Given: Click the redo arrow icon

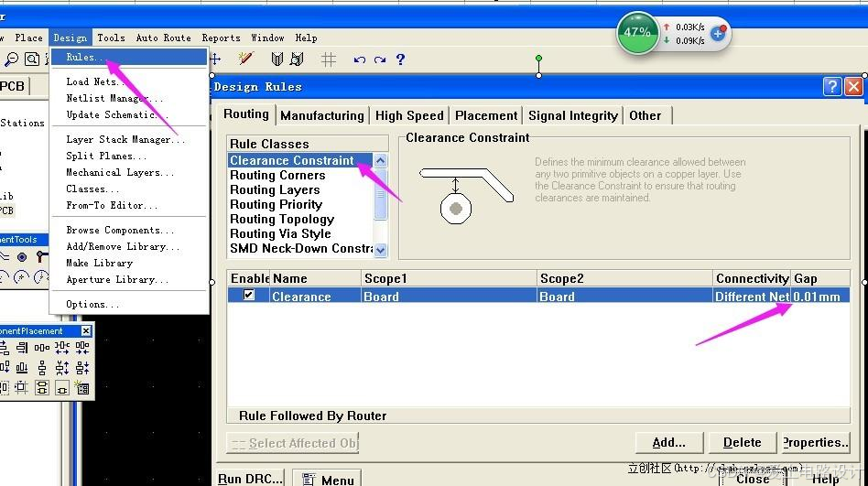Looking at the screenshot, I should coord(380,59).
